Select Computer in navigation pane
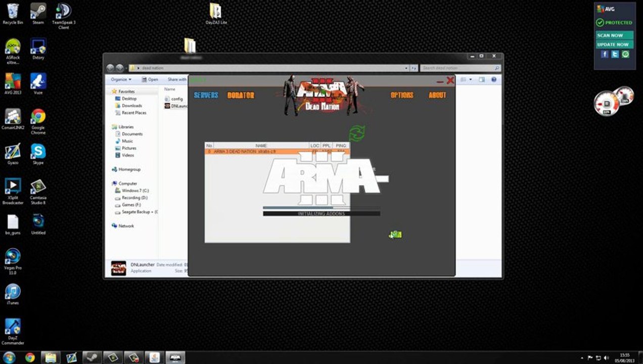 tap(127, 184)
